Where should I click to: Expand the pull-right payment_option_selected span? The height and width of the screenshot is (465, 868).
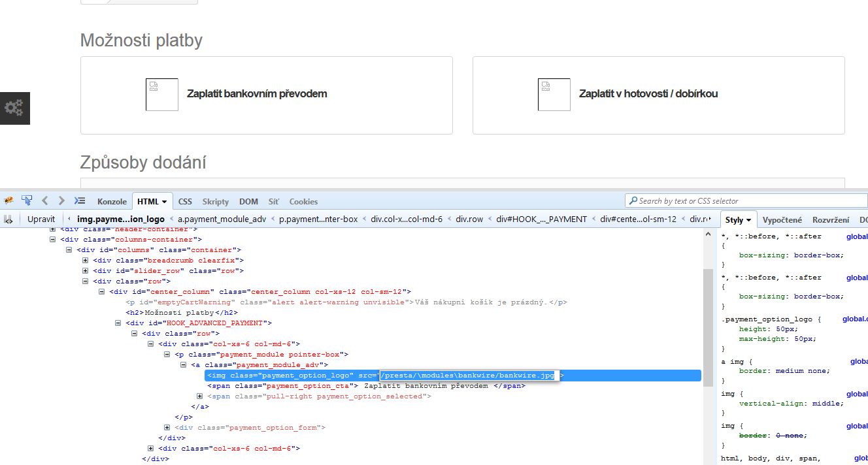201,396
